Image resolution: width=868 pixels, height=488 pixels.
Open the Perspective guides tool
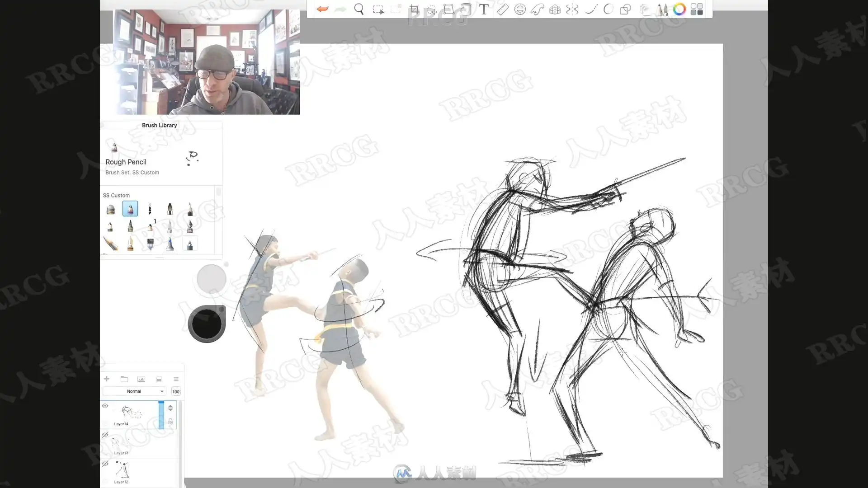[555, 9]
